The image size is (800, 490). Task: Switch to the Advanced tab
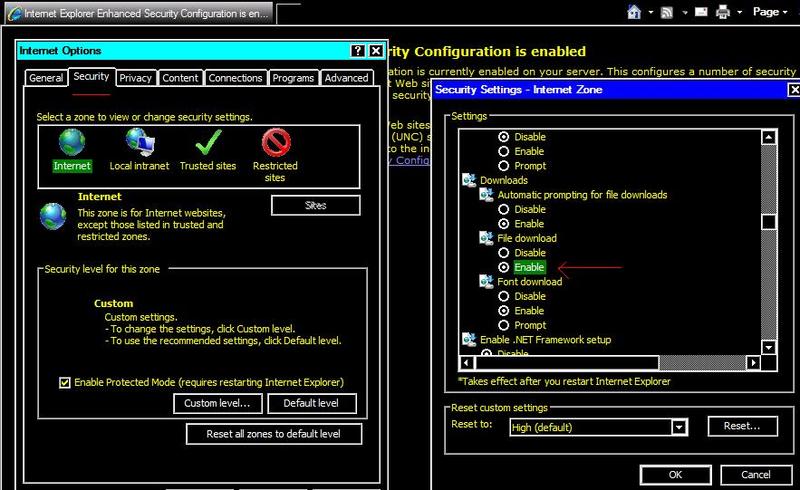pyautogui.click(x=347, y=78)
